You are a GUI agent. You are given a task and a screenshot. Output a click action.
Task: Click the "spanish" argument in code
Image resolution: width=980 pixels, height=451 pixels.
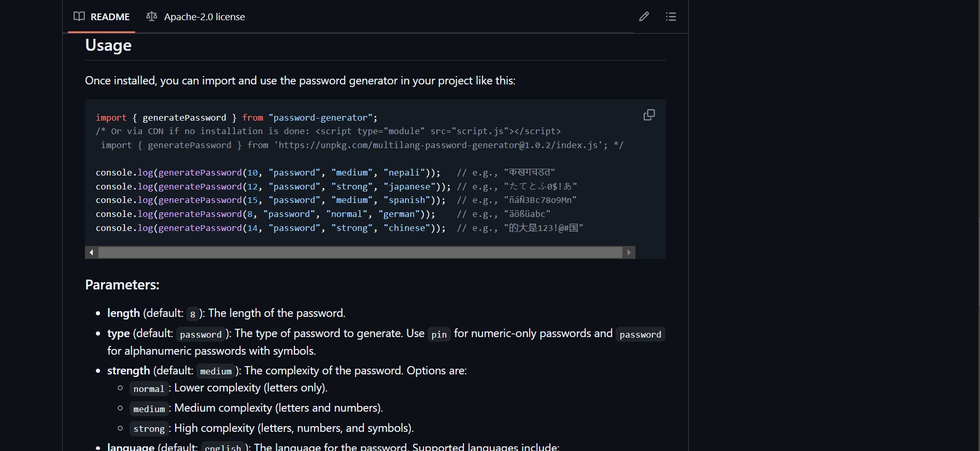(x=407, y=200)
